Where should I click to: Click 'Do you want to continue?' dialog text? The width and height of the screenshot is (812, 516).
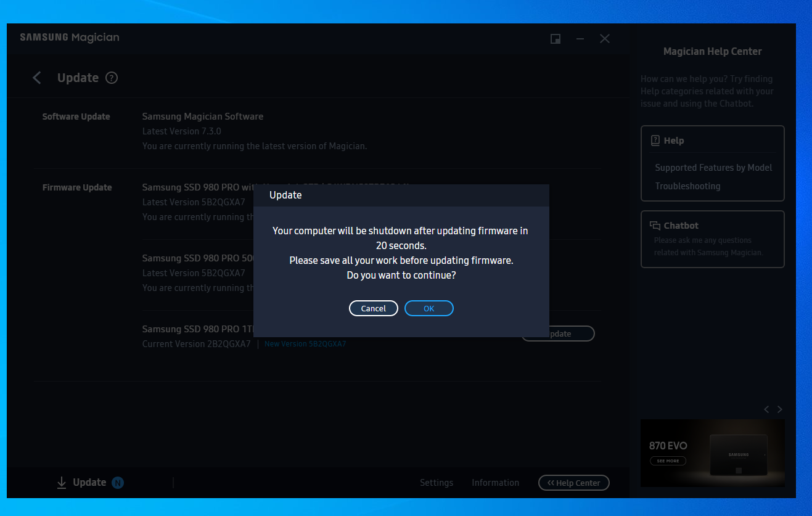pos(401,276)
